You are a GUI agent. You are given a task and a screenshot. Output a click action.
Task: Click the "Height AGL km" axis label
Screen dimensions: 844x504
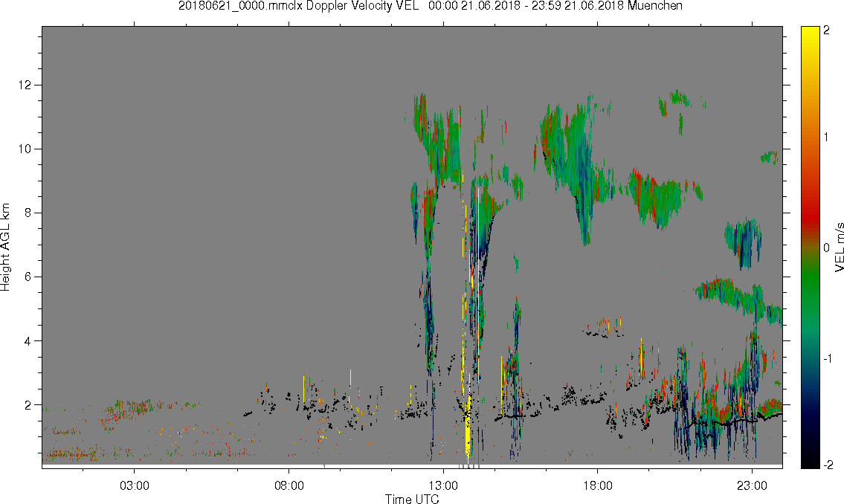[5, 247]
